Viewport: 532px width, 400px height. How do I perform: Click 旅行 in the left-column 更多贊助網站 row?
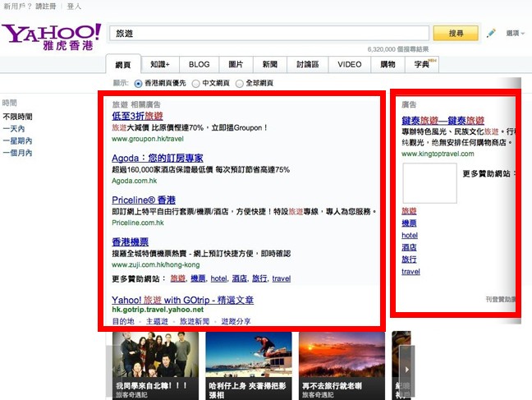[259, 278]
